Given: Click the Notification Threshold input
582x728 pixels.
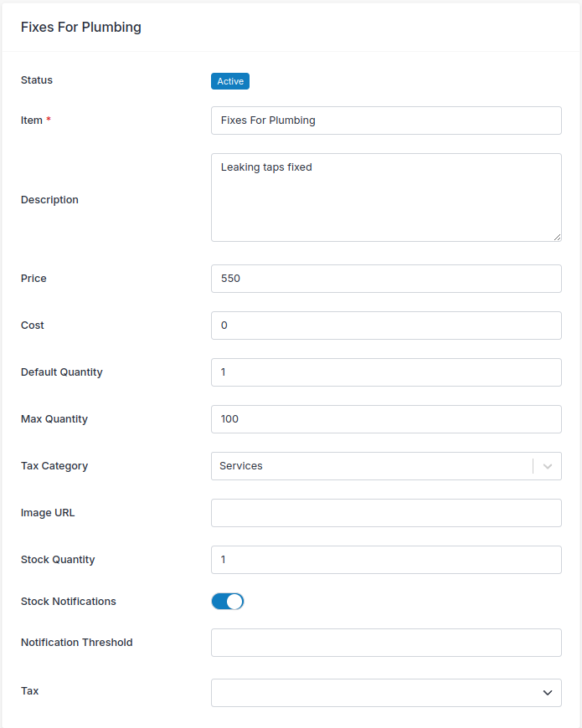Looking at the screenshot, I should click(386, 643).
